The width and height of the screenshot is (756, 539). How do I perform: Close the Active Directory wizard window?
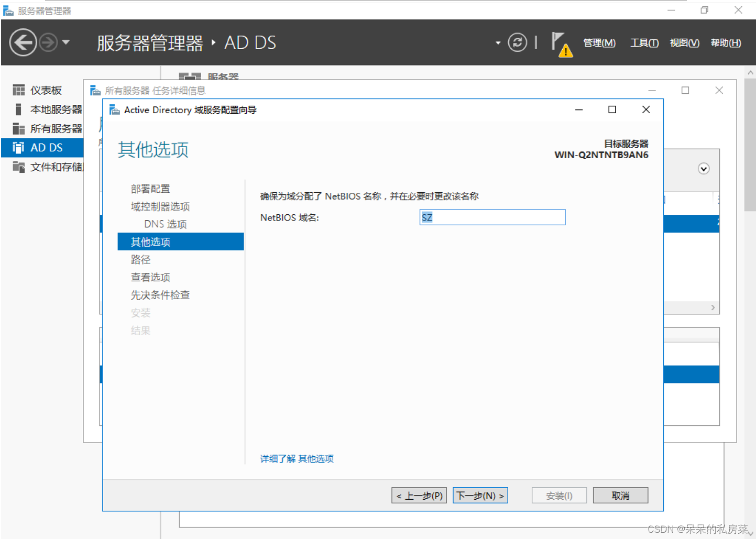coord(646,109)
